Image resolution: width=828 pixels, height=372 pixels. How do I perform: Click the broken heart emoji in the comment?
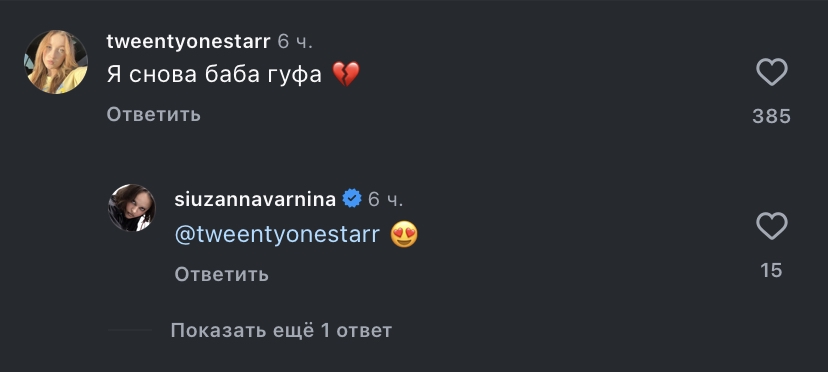[x=346, y=74]
